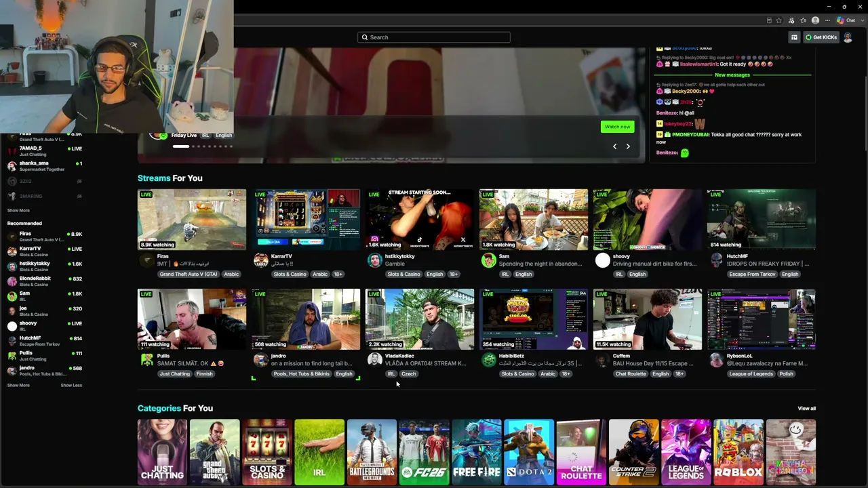Image resolution: width=868 pixels, height=488 pixels.
Task: Expand followed channels with upper Show More
Action: click(x=18, y=211)
